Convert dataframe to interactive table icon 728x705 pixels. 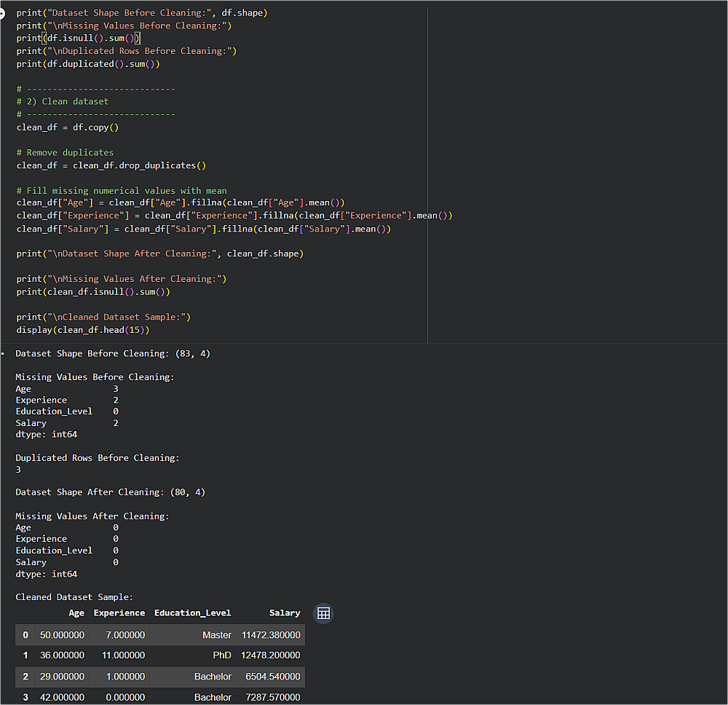coord(323,613)
